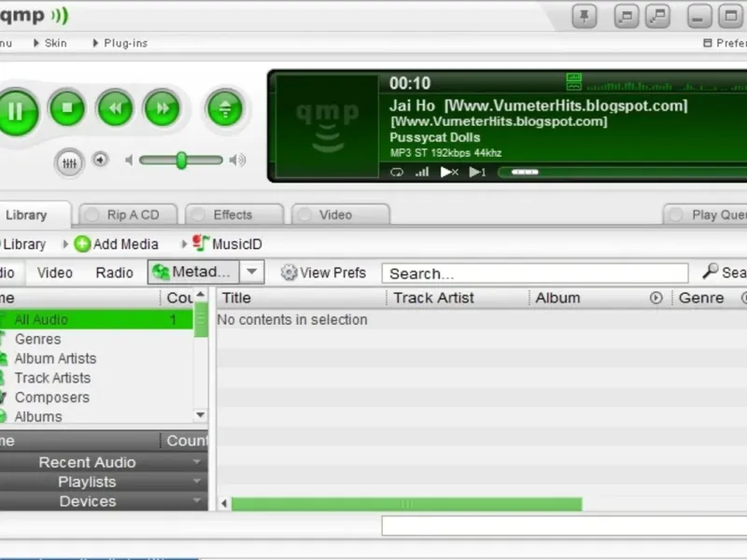Switch to the Rip A CD tab
Image resolution: width=747 pixels, height=560 pixels.
click(128, 215)
